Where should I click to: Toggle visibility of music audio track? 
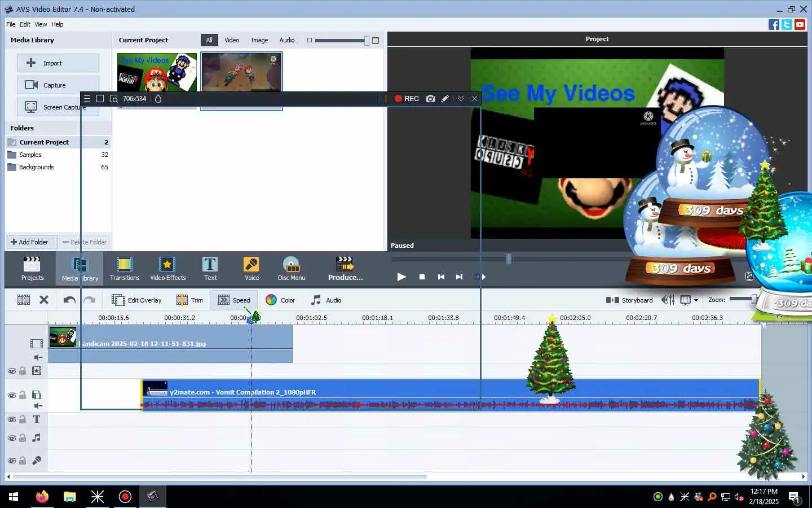pyautogui.click(x=12, y=438)
